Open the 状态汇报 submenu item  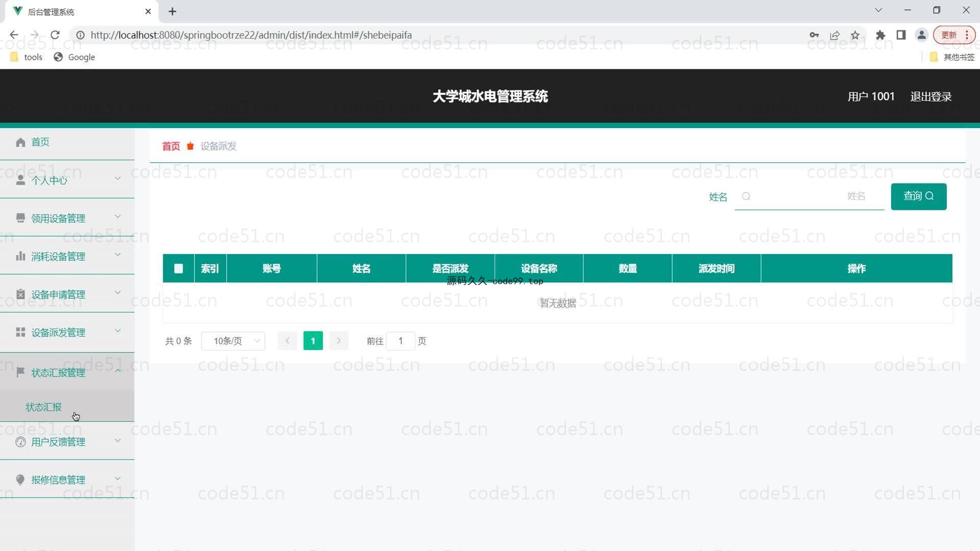pos(43,407)
